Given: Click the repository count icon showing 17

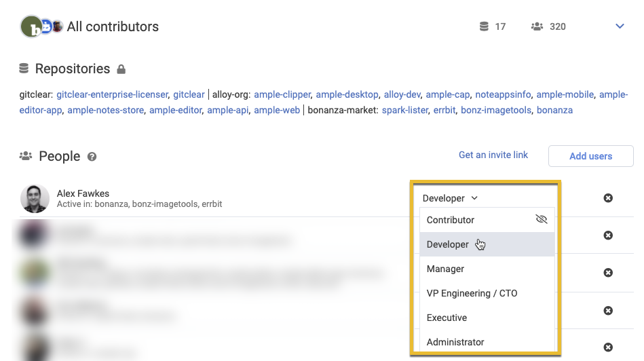Looking at the screenshot, I should [484, 26].
